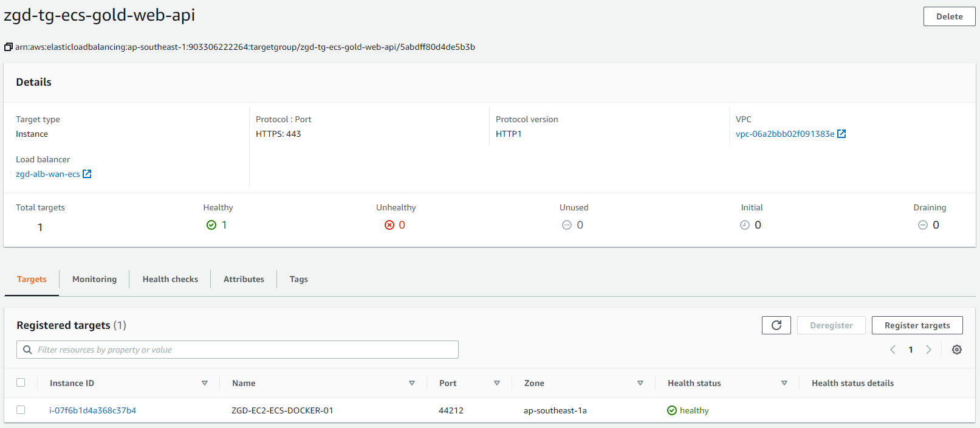Image resolution: width=980 pixels, height=428 pixels.
Task: Open table preferences gear icon
Action: [956, 350]
